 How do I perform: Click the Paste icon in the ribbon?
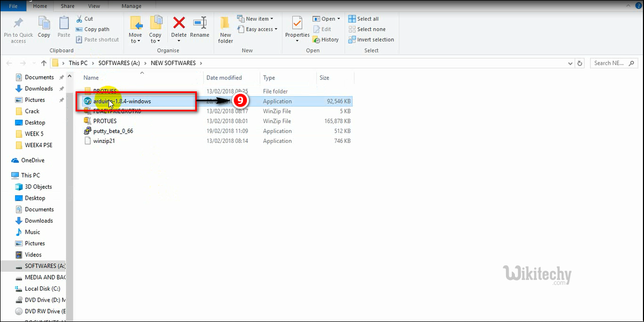tap(64, 24)
